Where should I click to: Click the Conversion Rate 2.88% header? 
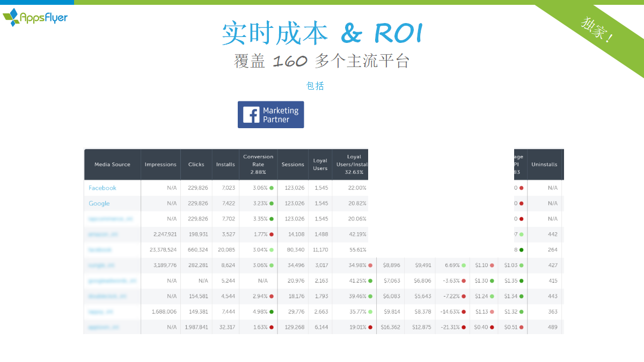(258, 165)
